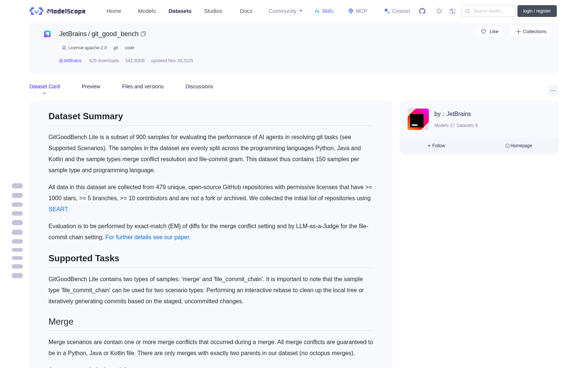Expand the Community dropdown menu

coord(286,11)
